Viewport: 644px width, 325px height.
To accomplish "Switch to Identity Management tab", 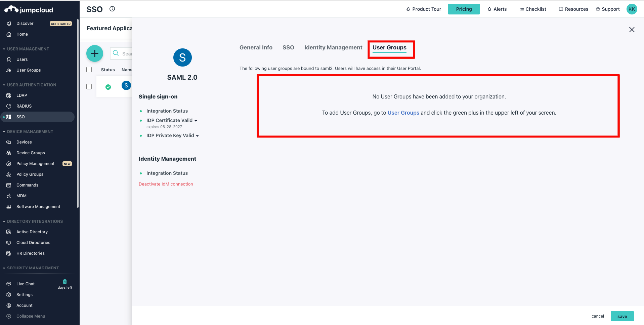I will tap(333, 47).
